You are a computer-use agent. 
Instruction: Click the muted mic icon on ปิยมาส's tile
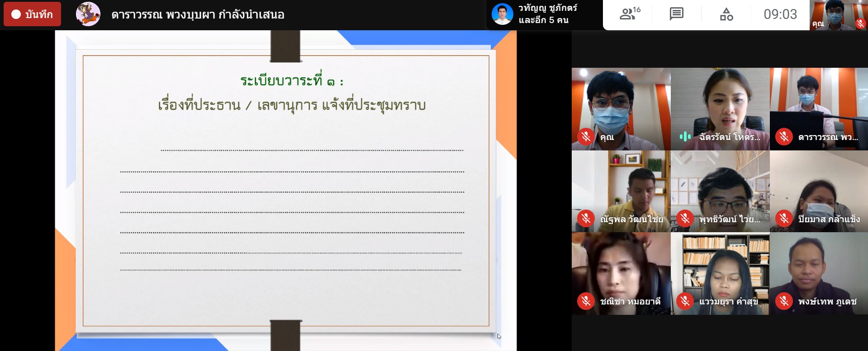784,219
